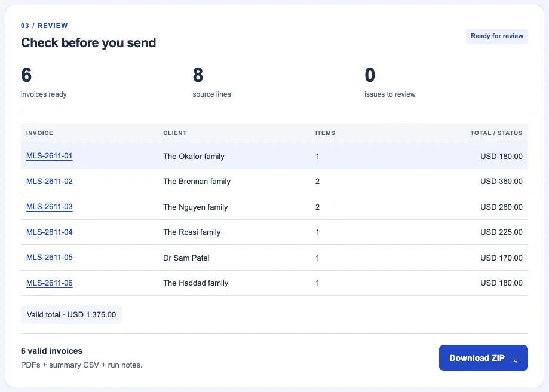Open invoice MLS-2611-06 link

(x=50, y=283)
